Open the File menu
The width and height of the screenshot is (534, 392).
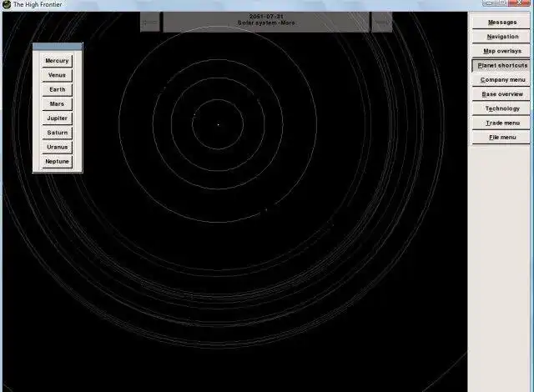tap(501, 137)
